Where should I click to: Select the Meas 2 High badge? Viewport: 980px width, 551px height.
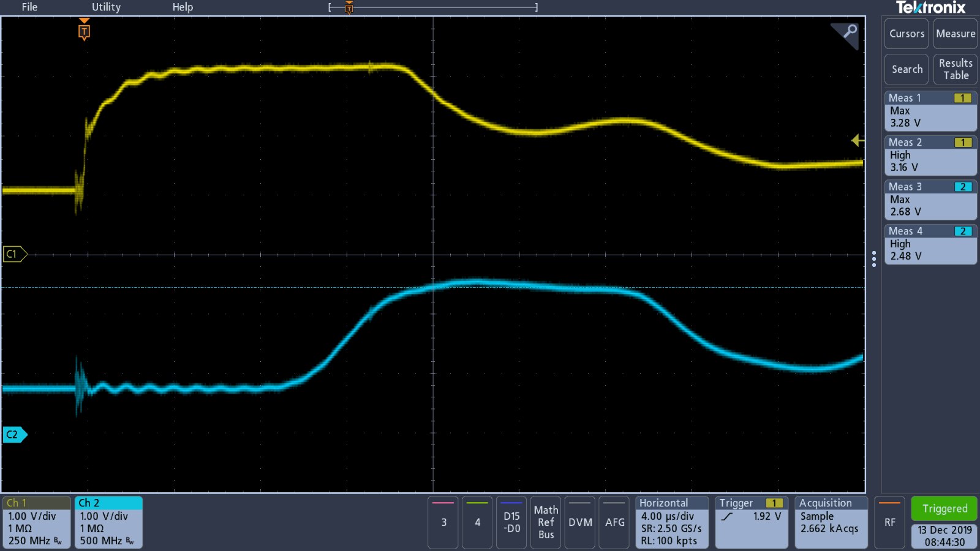click(x=930, y=156)
